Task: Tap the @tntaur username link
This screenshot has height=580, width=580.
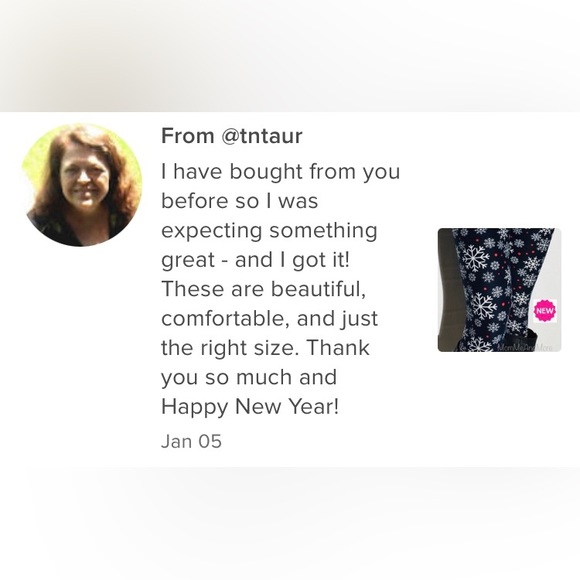Action: tap(262, 136)
